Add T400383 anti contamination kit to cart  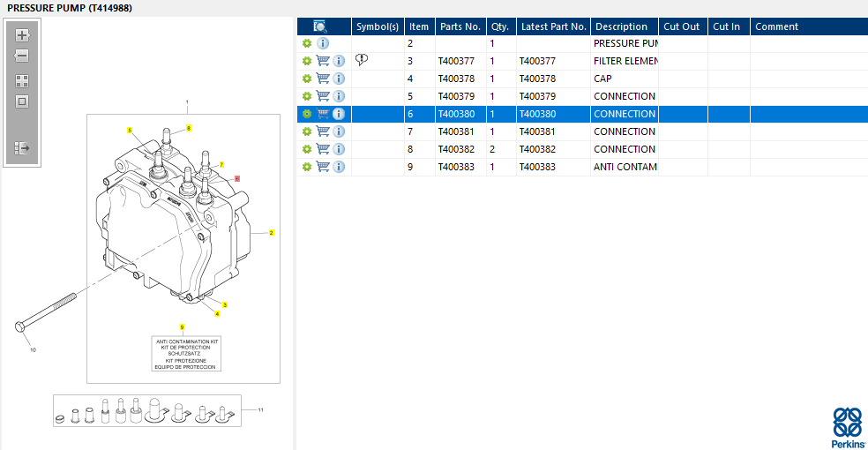323,167
